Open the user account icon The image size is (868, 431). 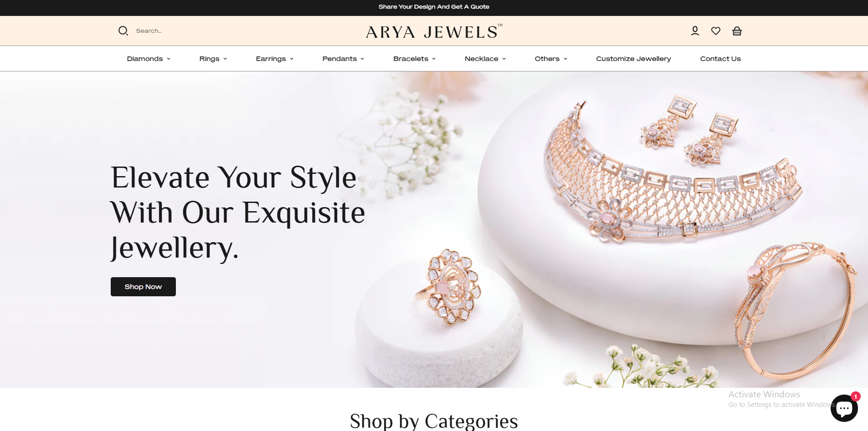coord(695,31)
